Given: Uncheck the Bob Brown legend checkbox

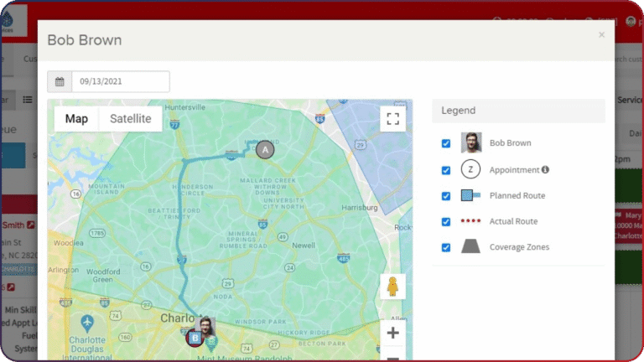Looking at the screenshot, I should 445,143.
